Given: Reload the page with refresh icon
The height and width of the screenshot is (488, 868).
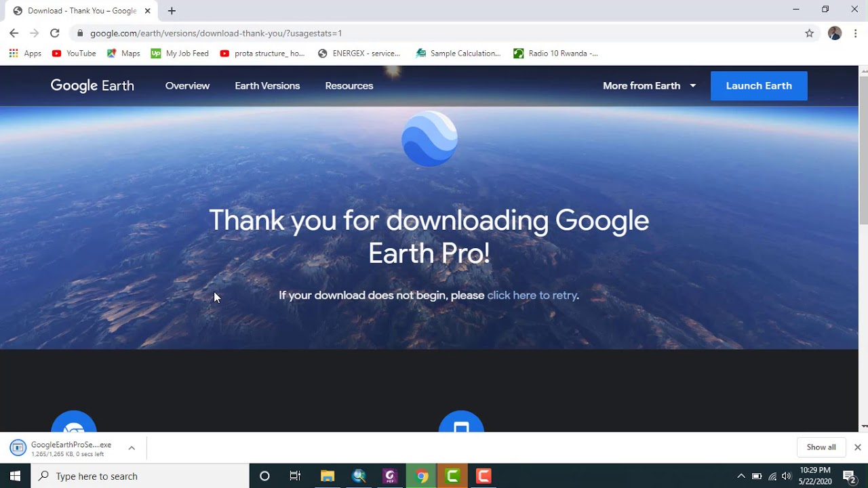Looking at the screenshot, I should point(55,33).
